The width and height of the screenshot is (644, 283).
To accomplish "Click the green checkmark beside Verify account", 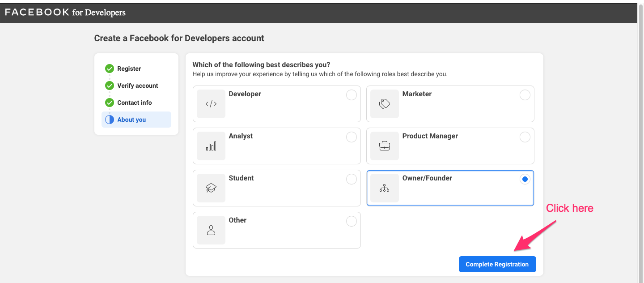I will pos(110,86).
